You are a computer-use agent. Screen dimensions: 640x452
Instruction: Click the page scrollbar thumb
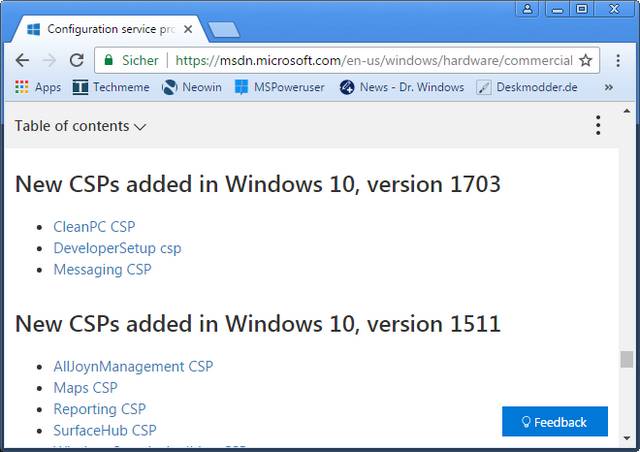[627, 359]
